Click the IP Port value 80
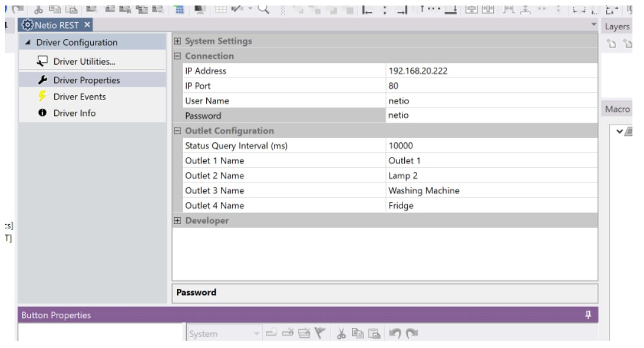This screenshot has width=644, height=348. [492, 85]
